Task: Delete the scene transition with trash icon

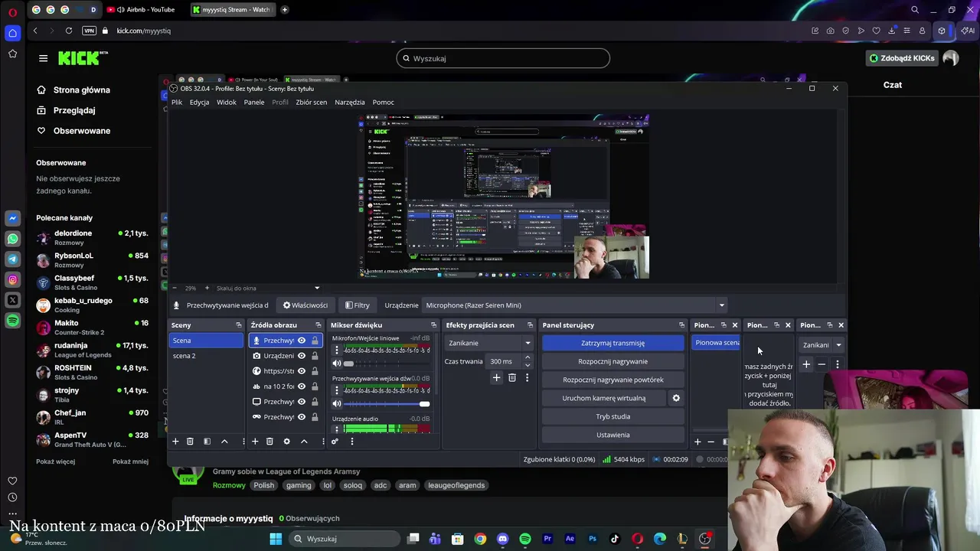Action: [512, 377]
